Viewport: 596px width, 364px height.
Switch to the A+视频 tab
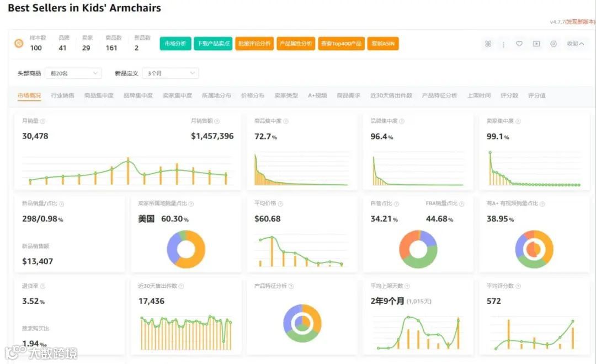(x=317, y=95)
